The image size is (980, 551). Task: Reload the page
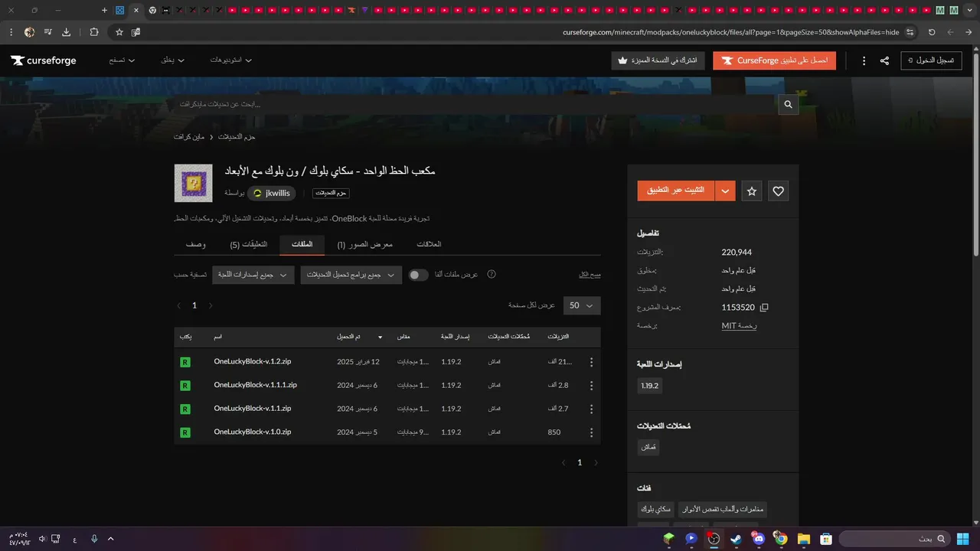932,32
